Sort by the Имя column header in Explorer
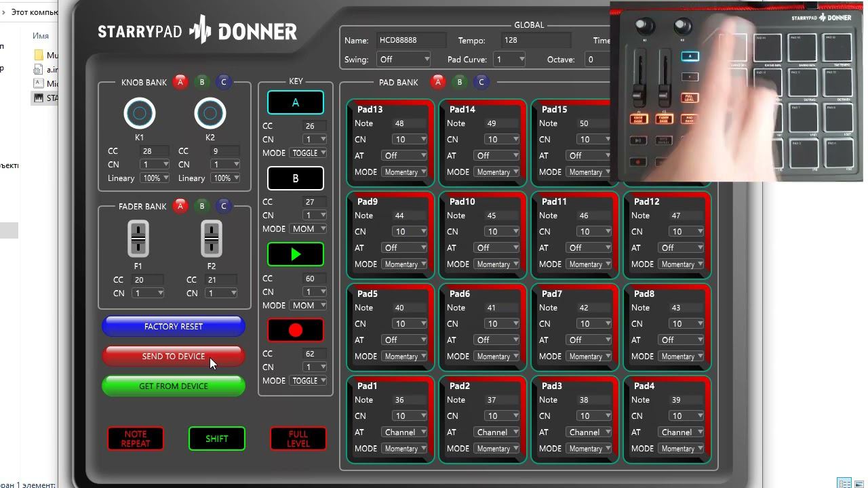The height and width of the screenshot is (488, 868). [41, 35]
